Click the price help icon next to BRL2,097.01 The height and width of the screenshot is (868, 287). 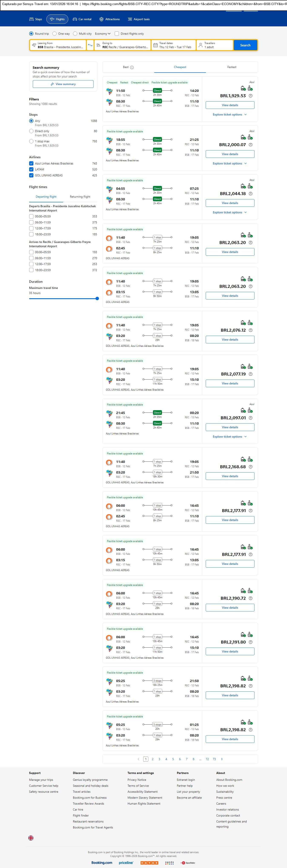pyautogui.click(x=250, y=418)
